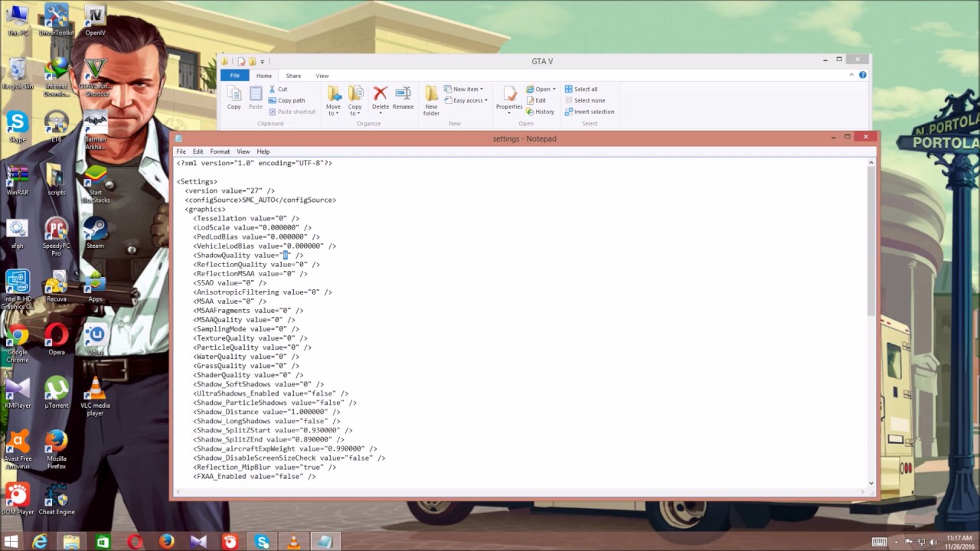Open Notepad Help menu
The height and width of the screenshot is (551, 980).
(x=263, y=152)
